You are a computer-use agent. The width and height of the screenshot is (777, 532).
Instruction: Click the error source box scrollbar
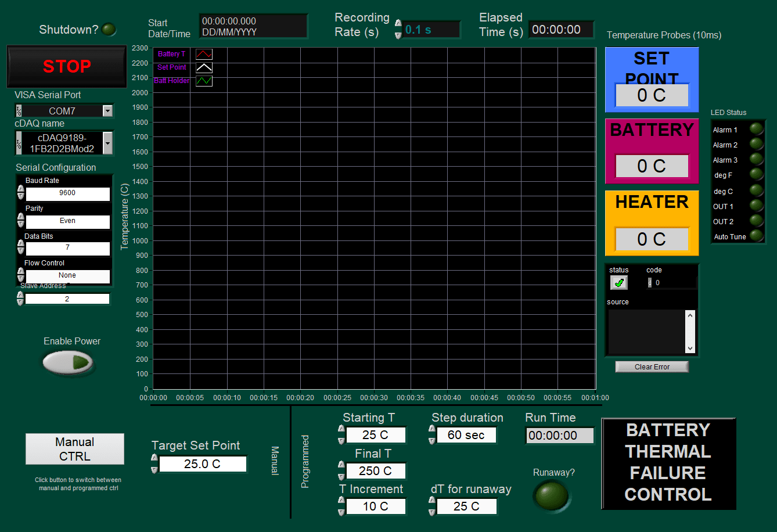click(690, 332)
